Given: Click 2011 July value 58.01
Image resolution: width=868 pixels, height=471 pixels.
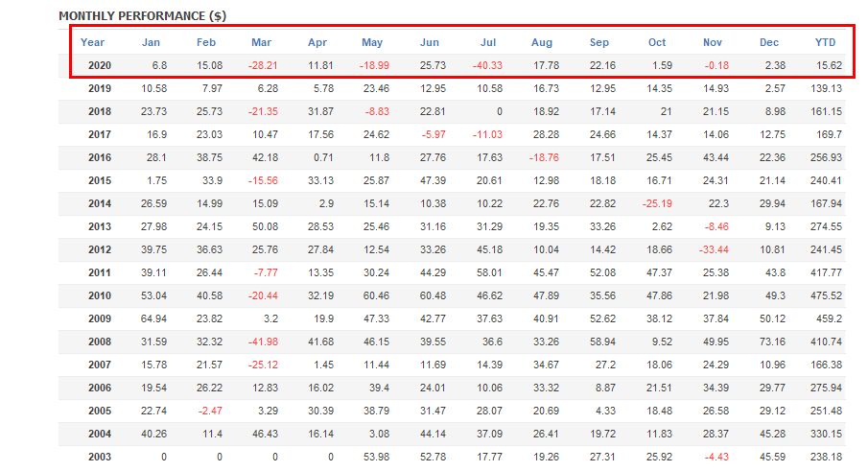Looking at the screenshot, I should point(490,272).
